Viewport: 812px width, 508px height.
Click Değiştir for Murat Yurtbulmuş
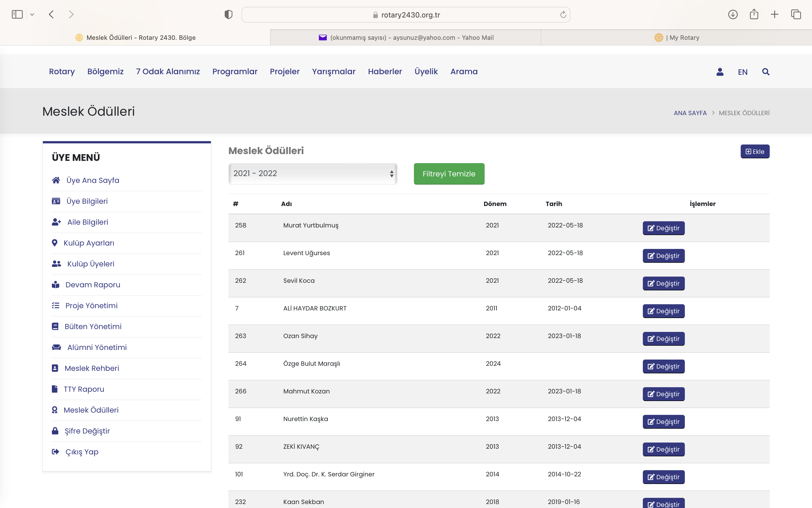point(663,228)
